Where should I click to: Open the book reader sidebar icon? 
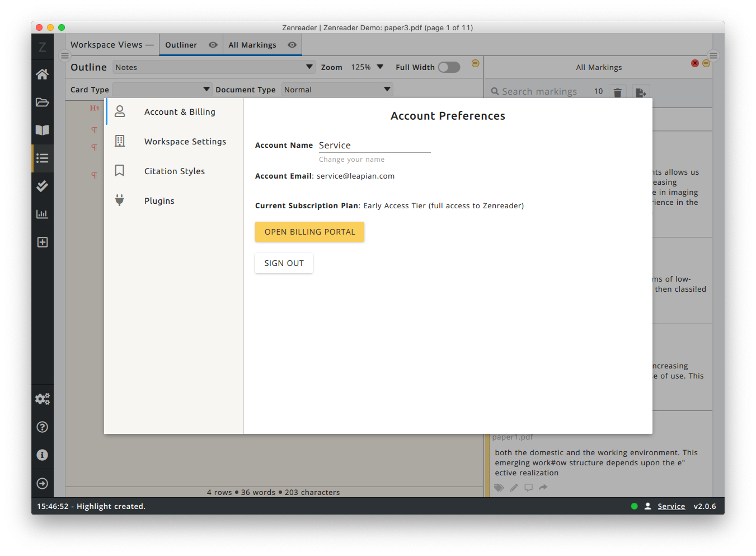[42, 130]
